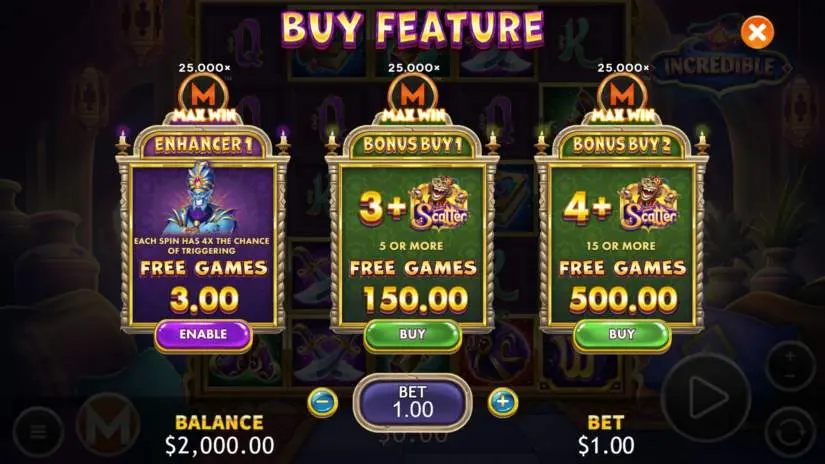
Task: Select the Bonus Buy 1 title tab
Action: click(412, 145)
